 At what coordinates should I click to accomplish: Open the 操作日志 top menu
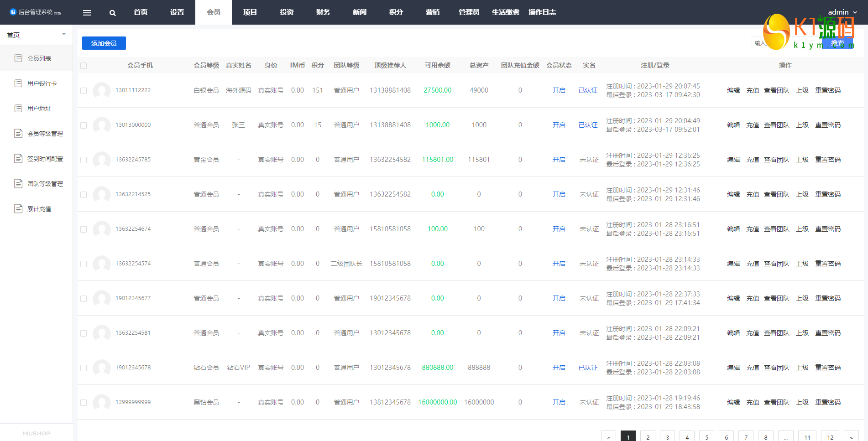542,12
